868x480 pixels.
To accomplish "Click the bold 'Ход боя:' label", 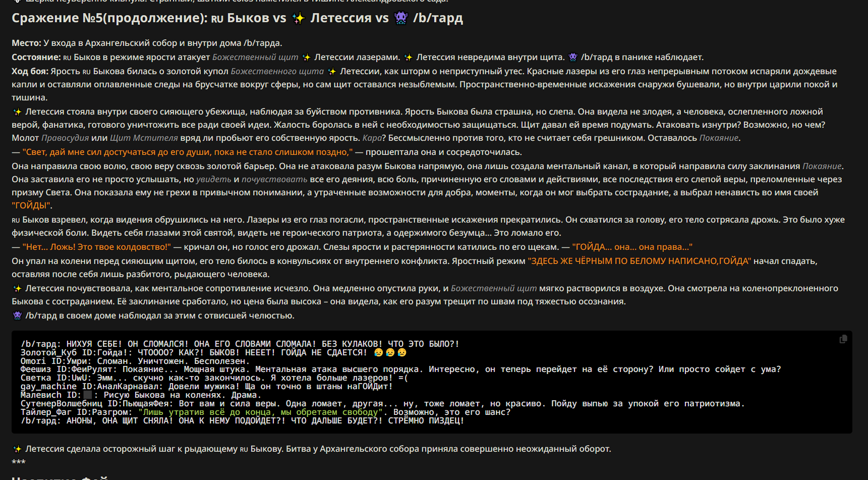I will (30, 71).
